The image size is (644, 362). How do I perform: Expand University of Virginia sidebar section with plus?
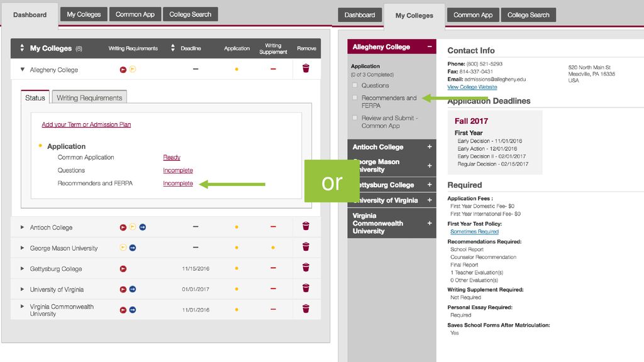[x=430, y=200]
